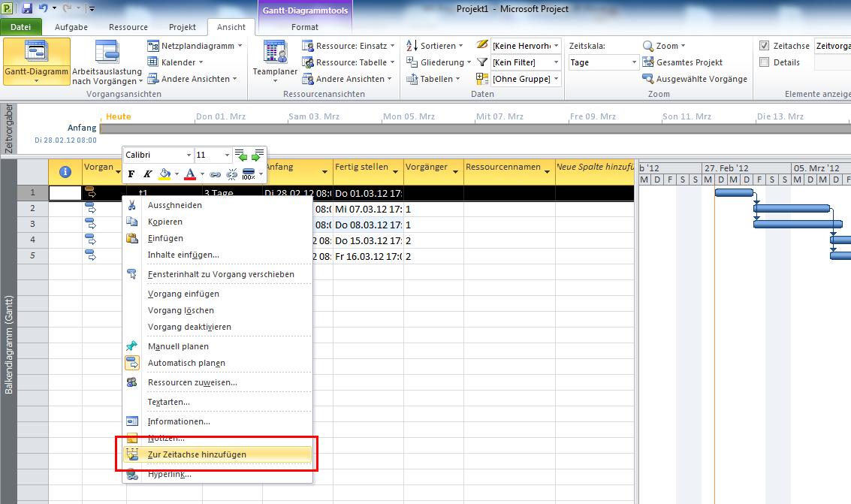Click Gesamtes Projekt zoom button
The image size is (851, 504).
tap(683, 62)
